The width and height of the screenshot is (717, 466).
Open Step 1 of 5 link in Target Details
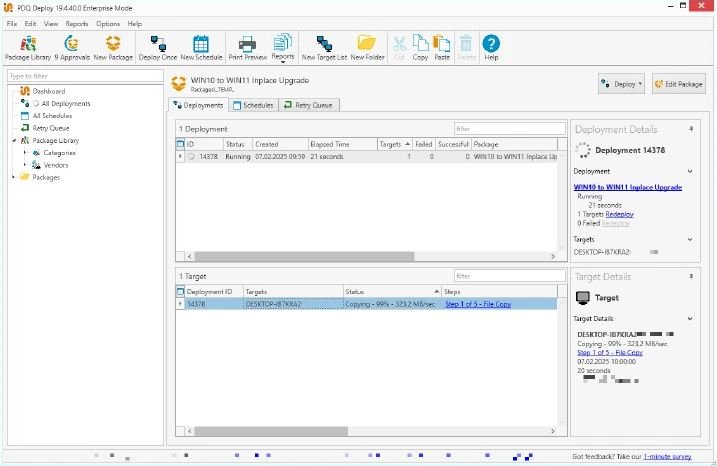point(610,353)
